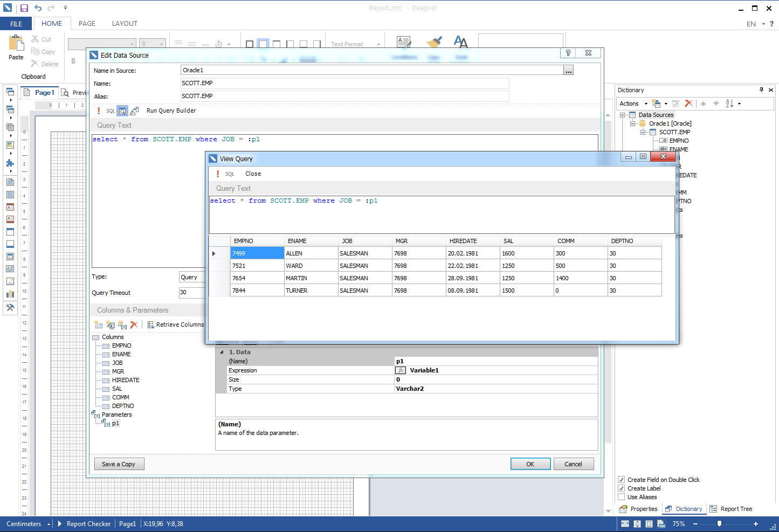Collapse the Oracle1 [Oracle] tree node

coord(633,123)
